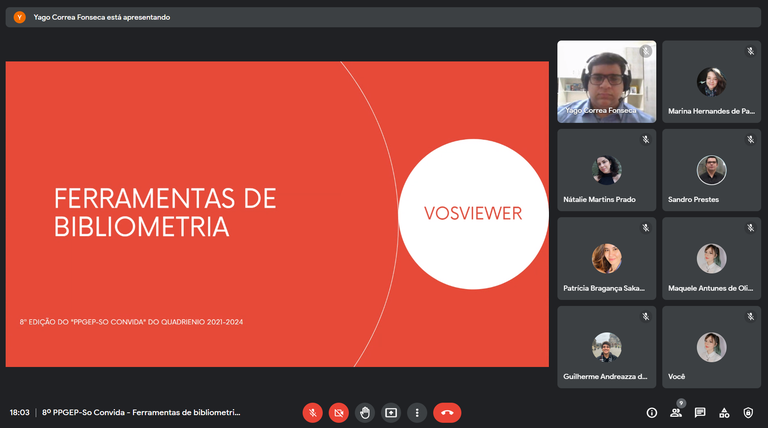Viewport: 768px width, 428px height.
Task: Click Nátalie Martins Prado avatar
Action: (x=606, y=170)
